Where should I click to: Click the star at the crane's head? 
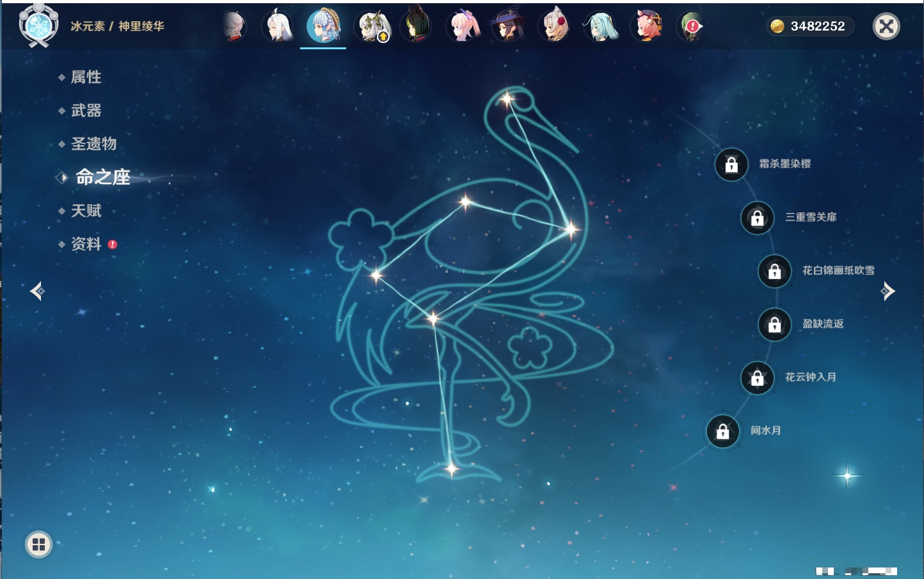point(507,99)
